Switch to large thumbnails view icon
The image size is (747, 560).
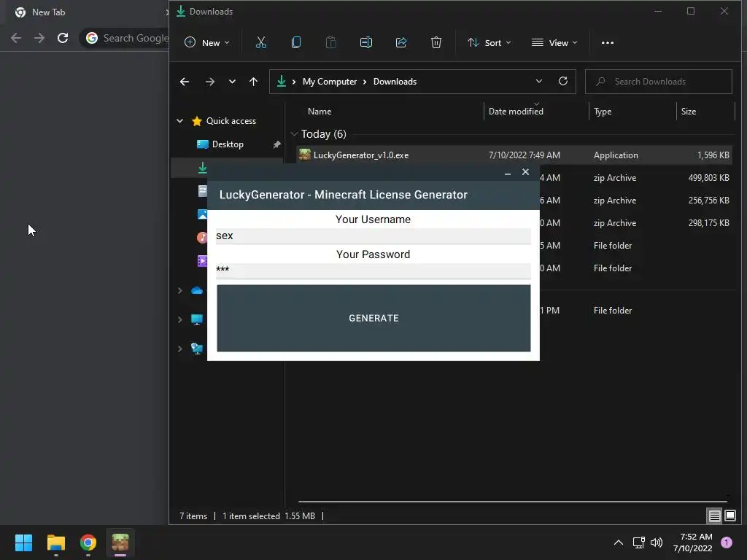[729, 516]
